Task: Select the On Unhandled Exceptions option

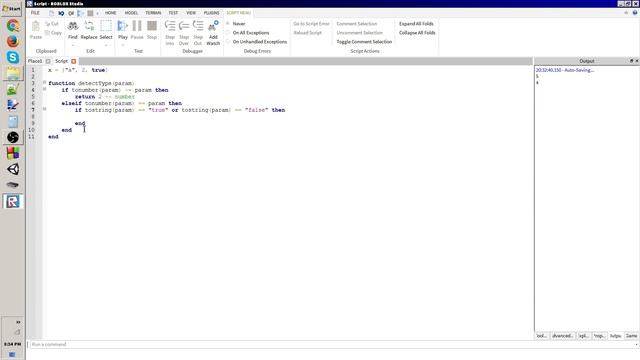Action: 257,42
